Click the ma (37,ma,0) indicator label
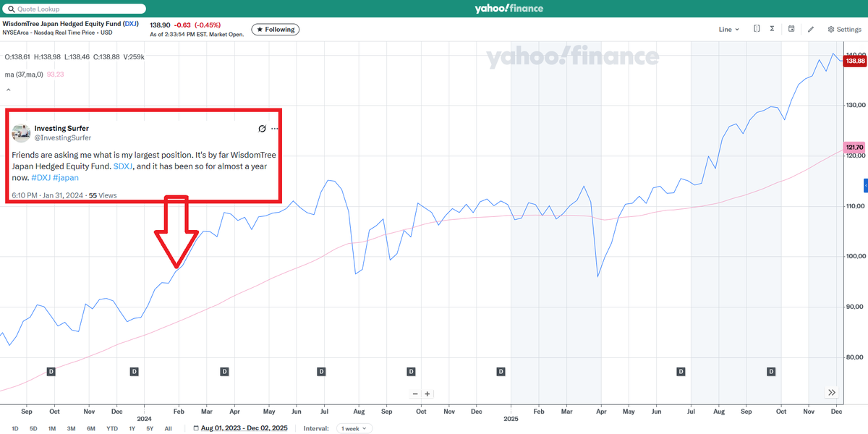Screen dimensions: 868x434 point(25,74)
